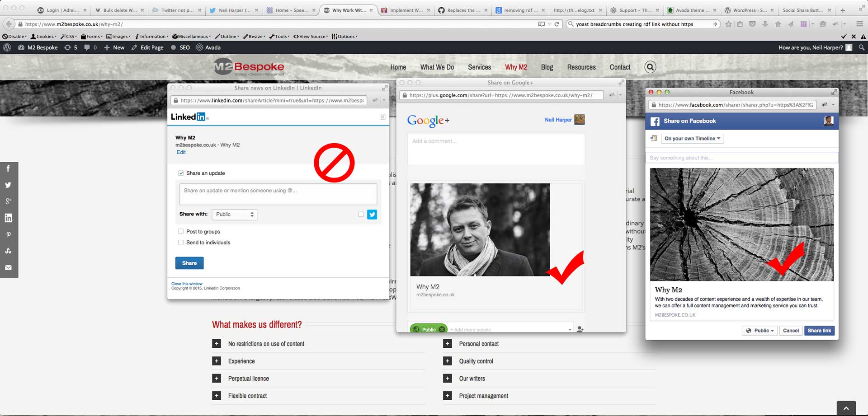The height and width of the screenshot is (416, 868).
Task: Switch to the Avada theme browser tab
Action: 689,10
